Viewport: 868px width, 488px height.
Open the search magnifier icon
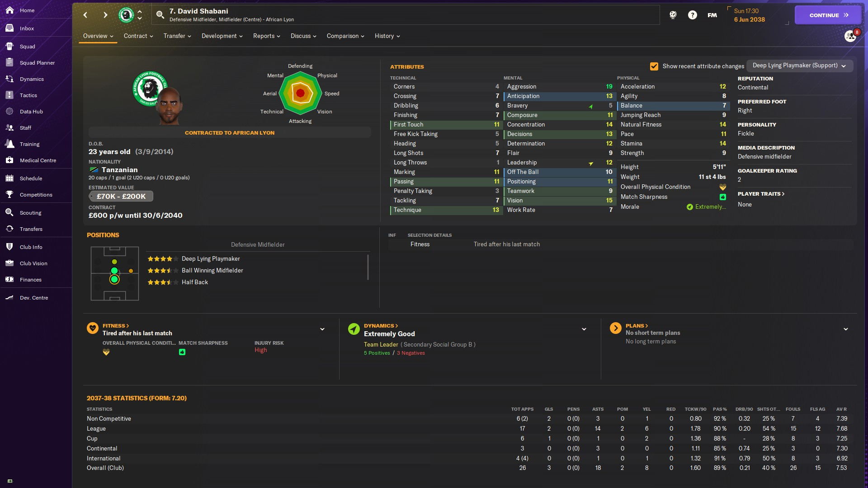coord(160,15)
